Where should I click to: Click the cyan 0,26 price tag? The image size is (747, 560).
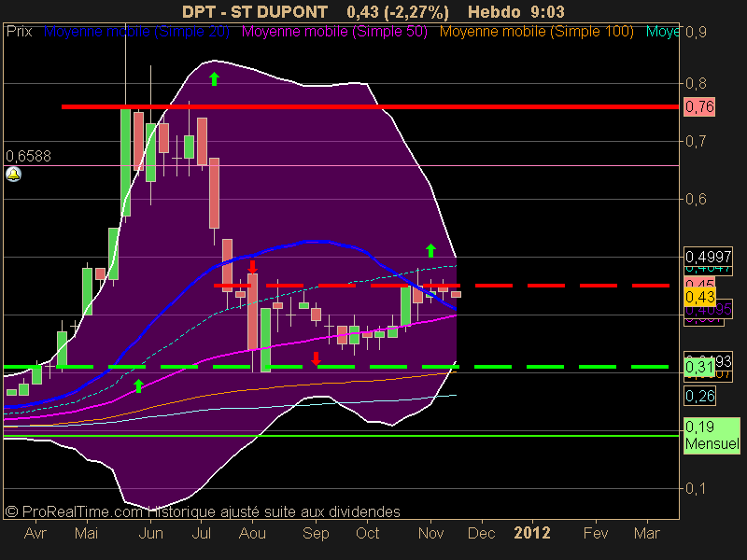pyautogui.click(x=699, y=396)
